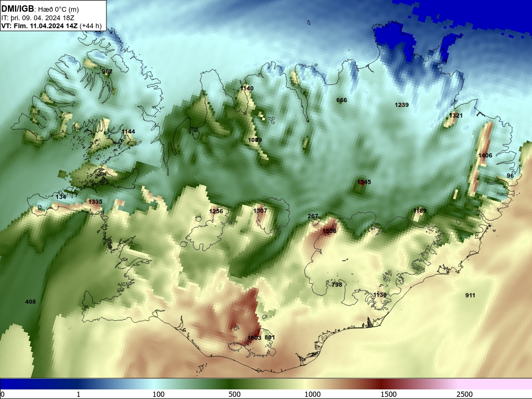Click the 1144 height value on the map
The width and height of the screenshot is (532, 399).
point(128,131)
